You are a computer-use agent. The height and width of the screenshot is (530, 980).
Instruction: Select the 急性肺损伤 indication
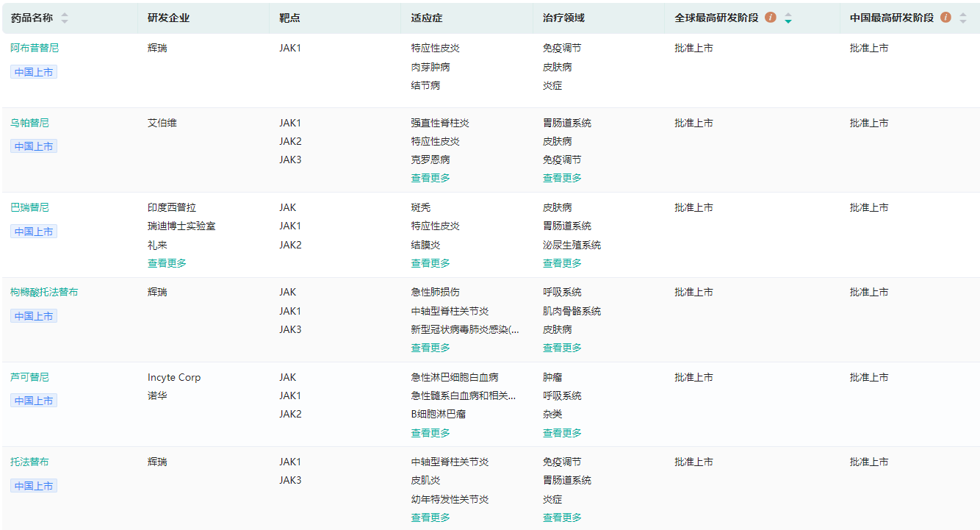click(435, 292)
